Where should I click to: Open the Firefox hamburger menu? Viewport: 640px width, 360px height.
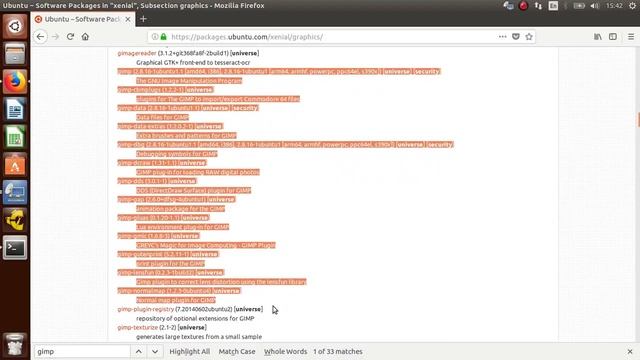coord(631,37)
